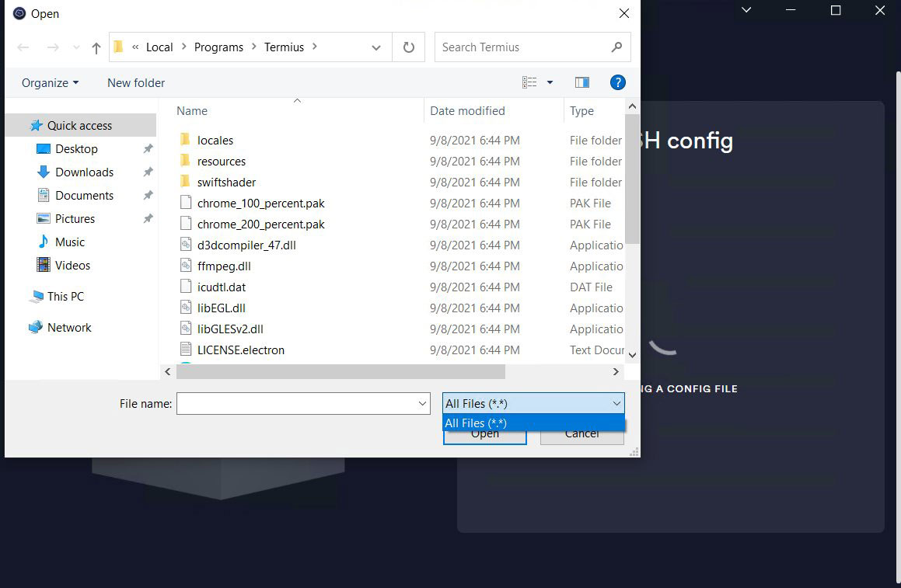Click the horizontal scrollbar left arrow
901x588 pixels.
[168, 371]
